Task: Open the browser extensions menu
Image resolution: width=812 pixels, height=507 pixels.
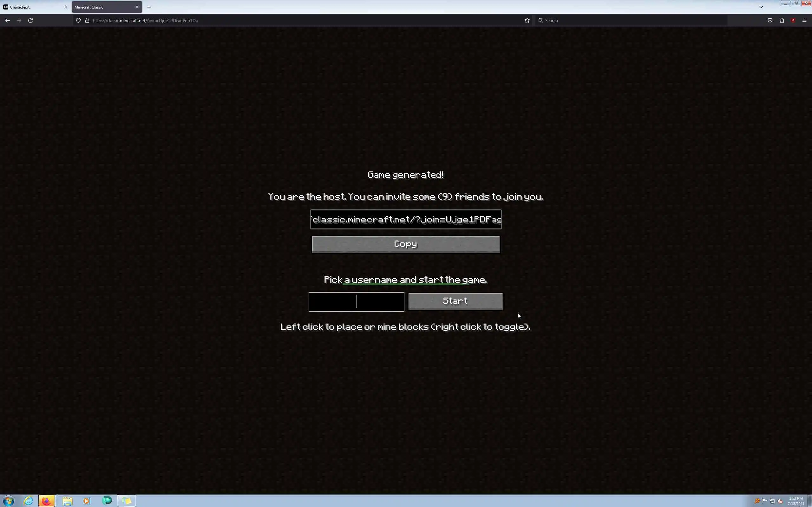Action: [782, 21]
